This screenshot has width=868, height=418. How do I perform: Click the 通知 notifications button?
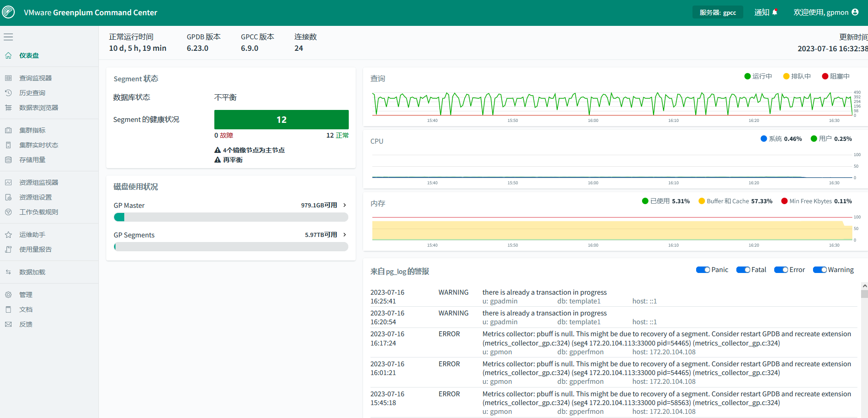[x=766, y=12]
